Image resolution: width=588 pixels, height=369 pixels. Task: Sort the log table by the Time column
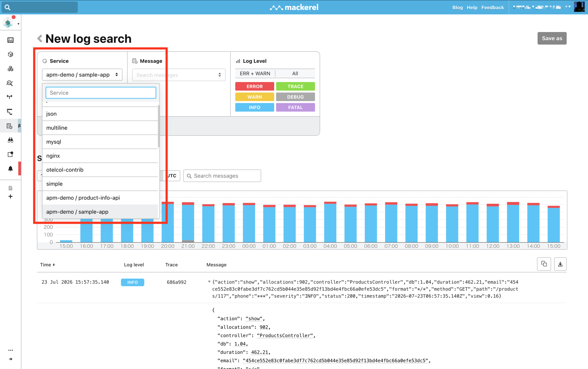click(x=47, y=265)
